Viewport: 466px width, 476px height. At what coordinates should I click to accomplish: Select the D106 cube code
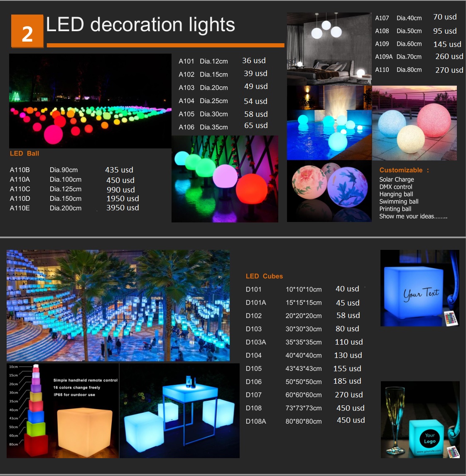[253, 382]
